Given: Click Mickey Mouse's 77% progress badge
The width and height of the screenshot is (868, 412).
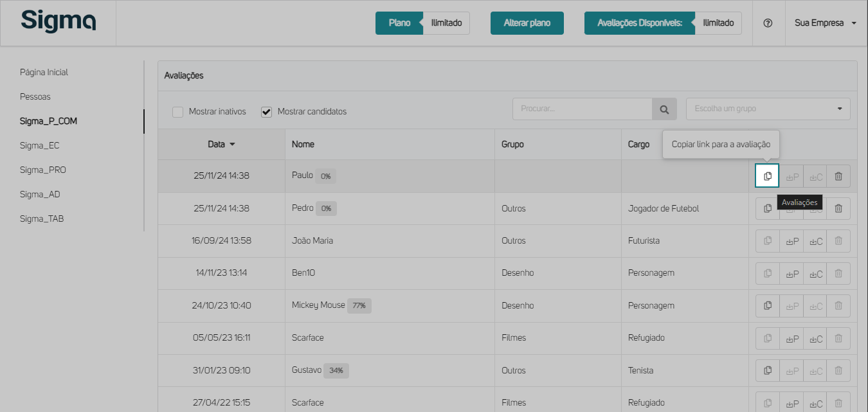Looking at the screenshot, I should click(359, 306).
